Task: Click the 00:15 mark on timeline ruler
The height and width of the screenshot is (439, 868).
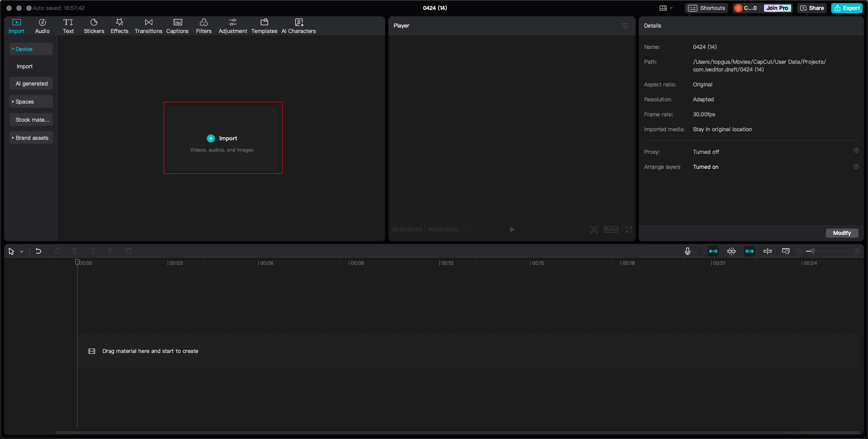Action: [x=538, y=263]
